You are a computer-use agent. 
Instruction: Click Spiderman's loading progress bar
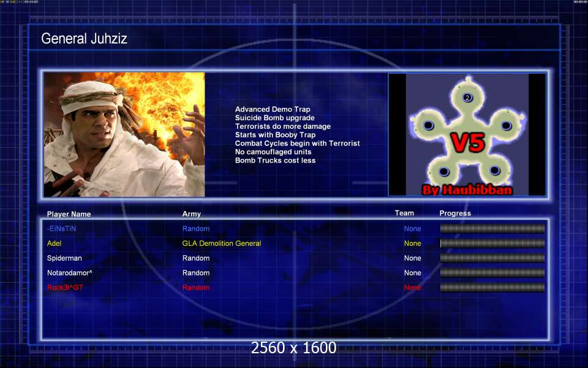tap(492, 258)
